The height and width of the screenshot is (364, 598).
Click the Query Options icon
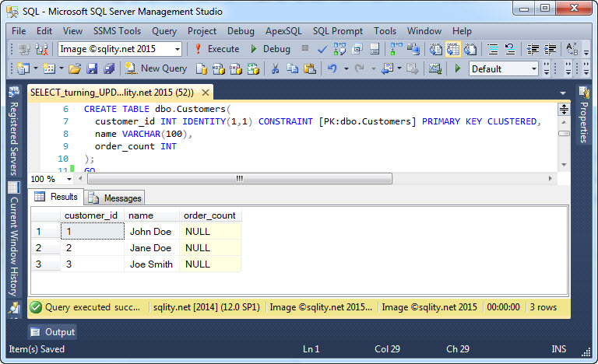pos(357,49)
